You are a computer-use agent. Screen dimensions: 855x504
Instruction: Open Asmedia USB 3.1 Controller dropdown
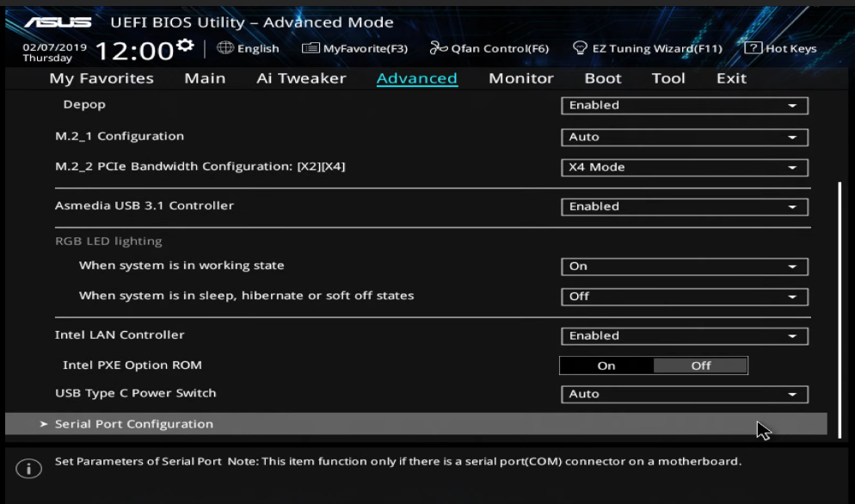point(685,206)
